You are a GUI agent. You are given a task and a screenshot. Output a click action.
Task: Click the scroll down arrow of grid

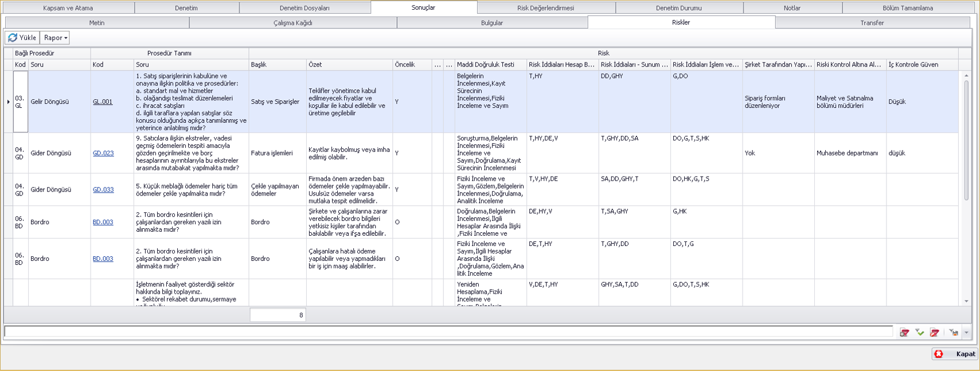(966, 301)
